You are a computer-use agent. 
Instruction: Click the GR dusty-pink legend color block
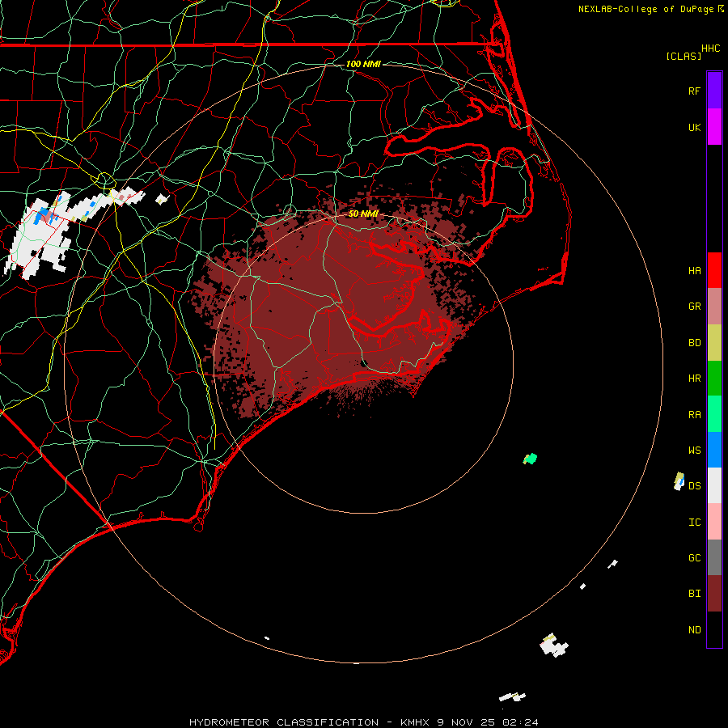point(714,307)
